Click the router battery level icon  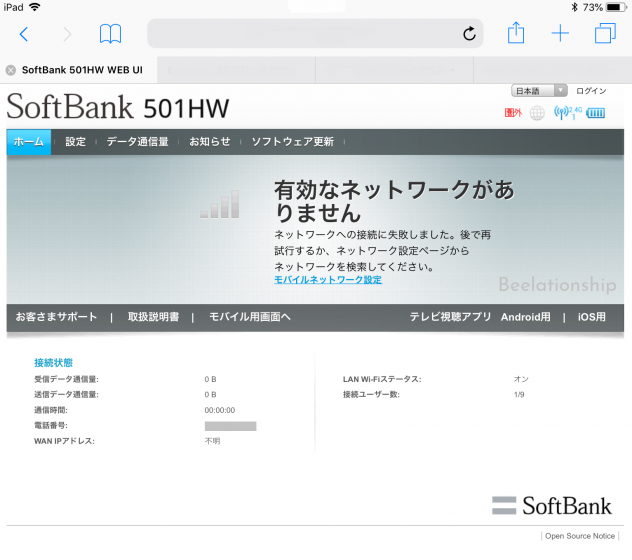pyautogui.click(x=596, y=113)
